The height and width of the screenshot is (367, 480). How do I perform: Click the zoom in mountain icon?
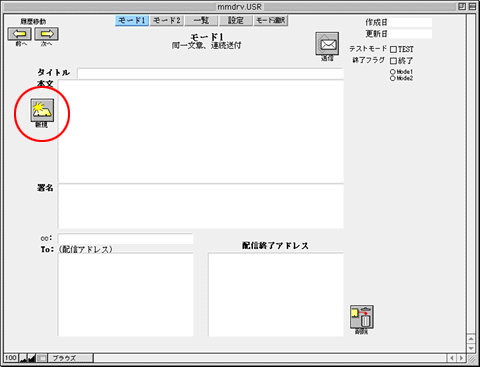click(x=32, y=358)
